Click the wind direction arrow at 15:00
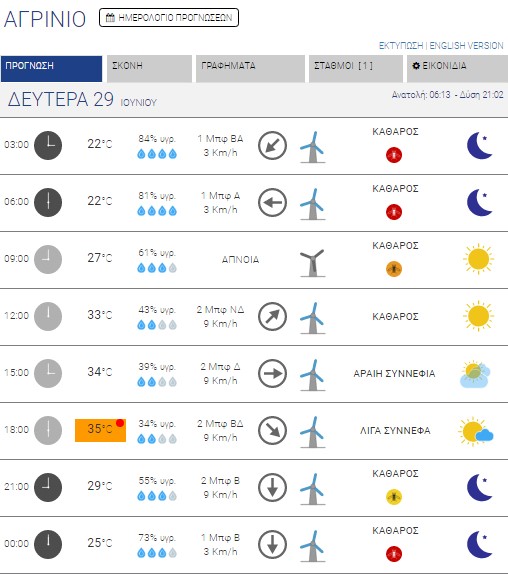 click(x=272, y=373)
